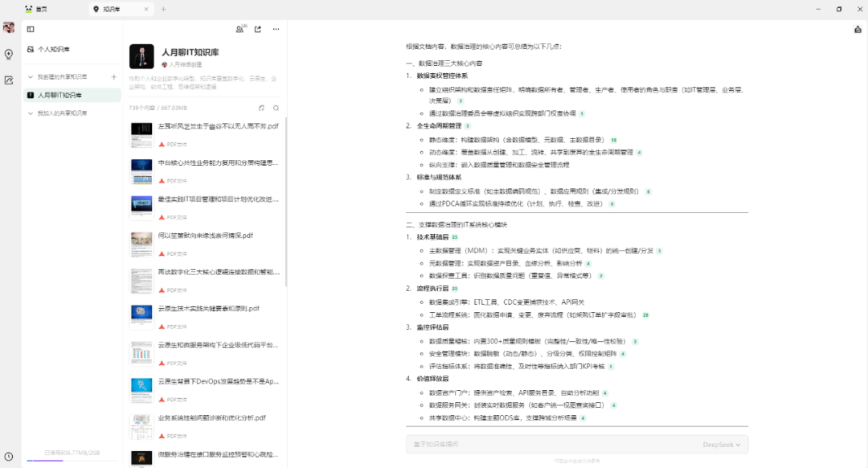This screenshot has height=468, width=868.
Task: Open search within the knowledge base file list
Action: [x=276, y=107]
